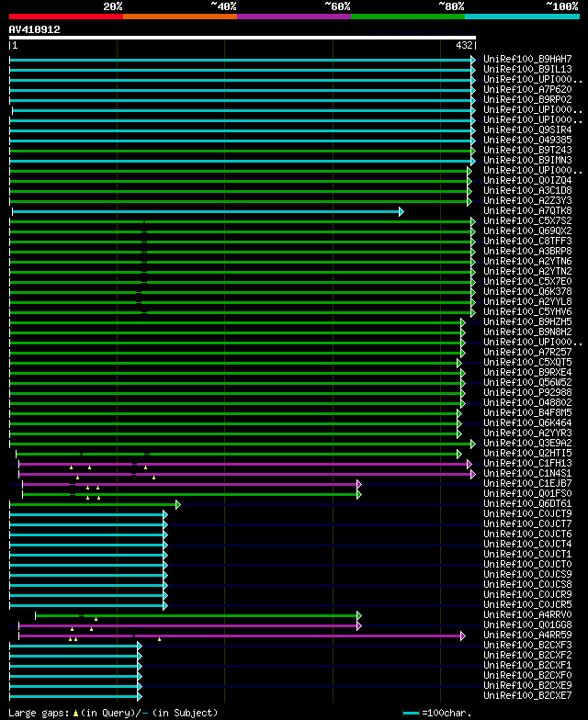
Task: Select the UniRef100_B2CXF0 label
Action: [527, 676]
